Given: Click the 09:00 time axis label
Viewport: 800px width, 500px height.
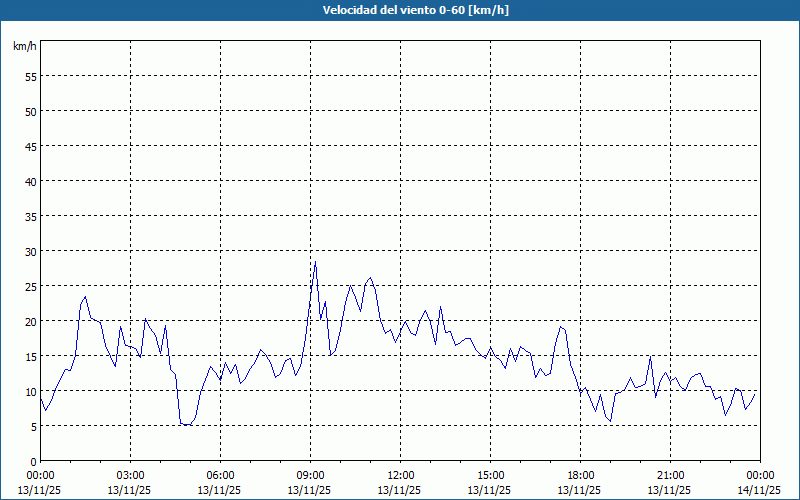Looking at the screenshot, I should coord(311,475).
